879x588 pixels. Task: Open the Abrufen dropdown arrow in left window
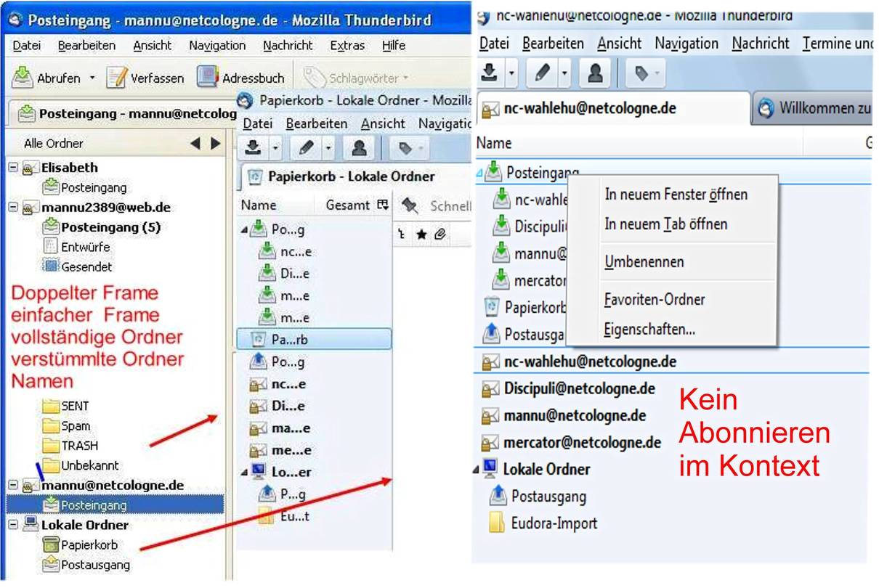(92, 78)
